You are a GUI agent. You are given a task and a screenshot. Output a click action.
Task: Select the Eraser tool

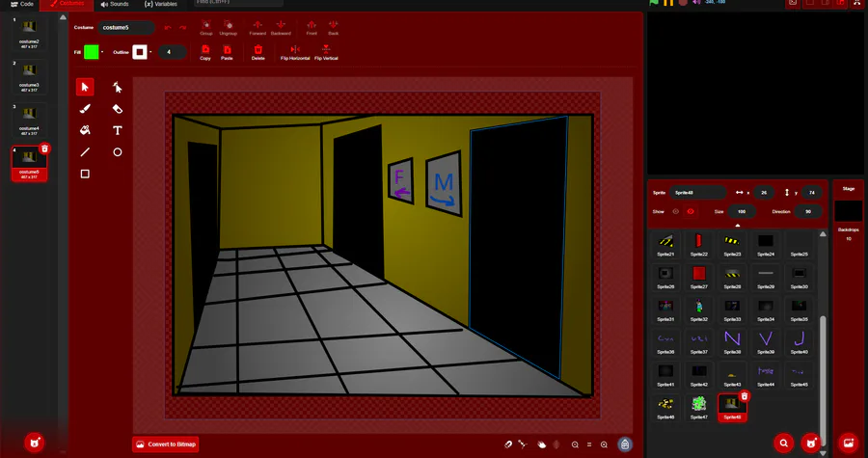[x=118, y=109]
